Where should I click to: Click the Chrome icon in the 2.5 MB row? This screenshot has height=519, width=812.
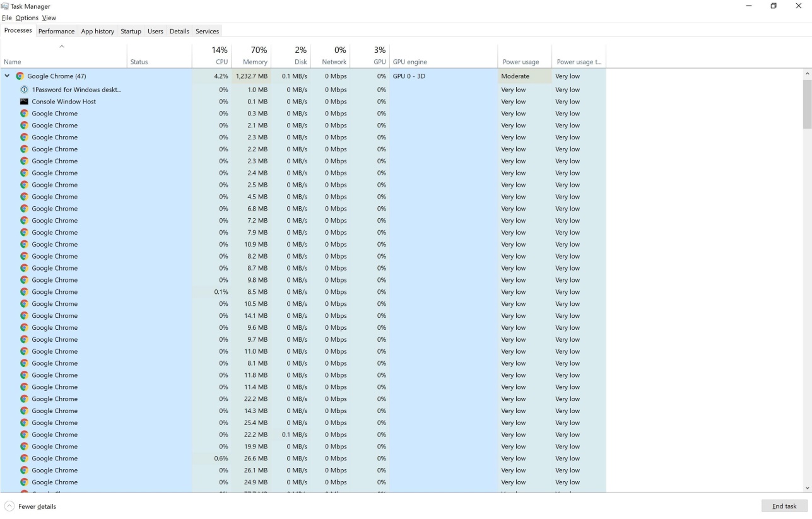(24, 185)
